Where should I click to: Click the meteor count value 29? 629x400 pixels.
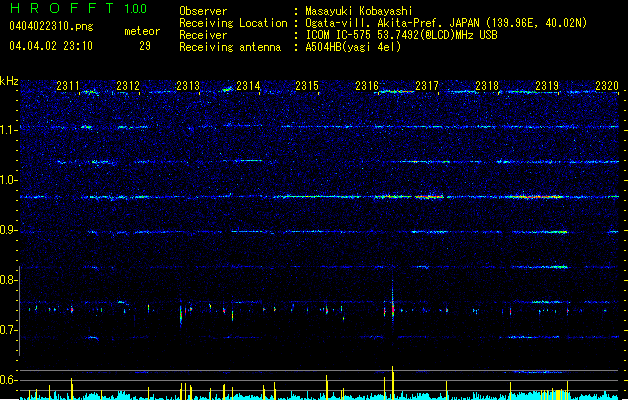coord(145,46)
